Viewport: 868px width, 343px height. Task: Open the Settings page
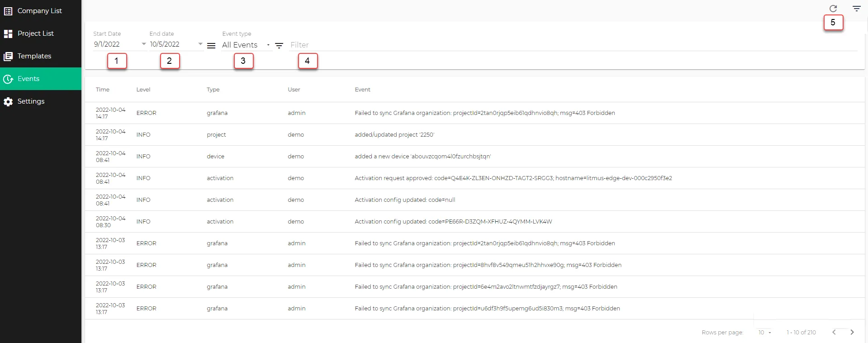pyautogui.click(x=41, y=101)
